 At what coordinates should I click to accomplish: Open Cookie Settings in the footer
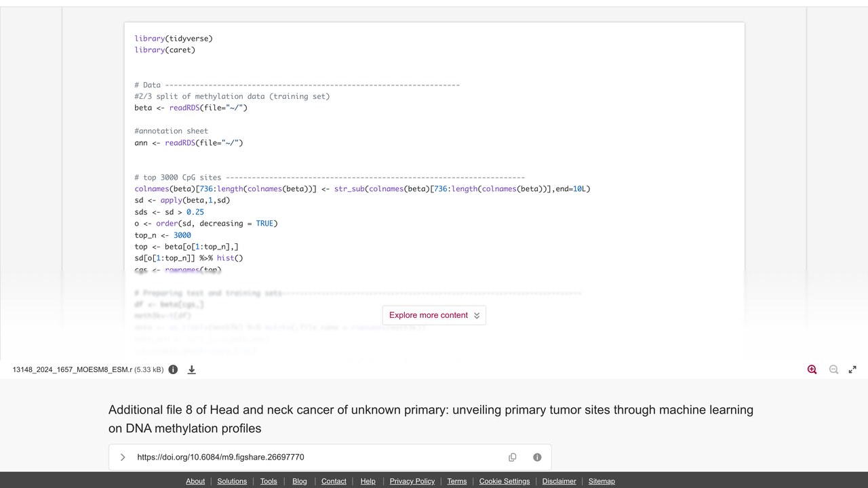pos(505,481)
